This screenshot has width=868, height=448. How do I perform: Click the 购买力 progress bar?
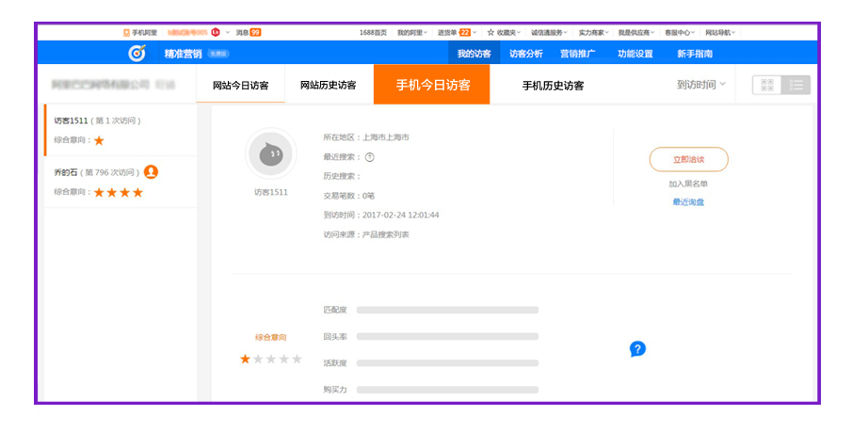coord(447,390)
